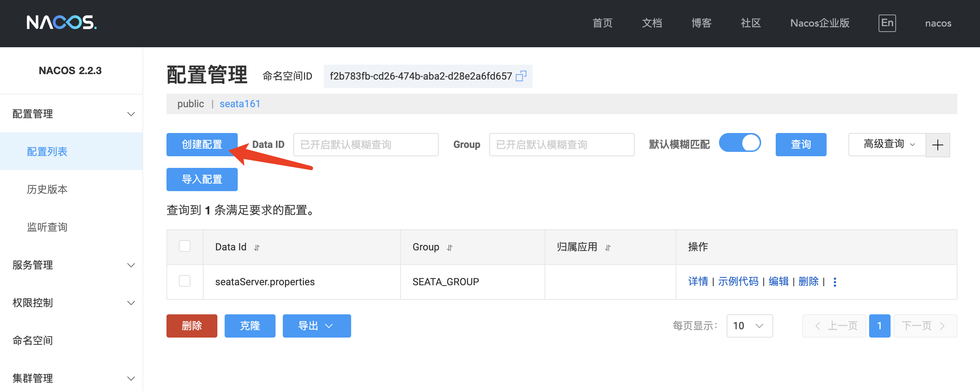Open the 高级查询 dropdown
Screen dimensions: 980x391
point(887,145)
